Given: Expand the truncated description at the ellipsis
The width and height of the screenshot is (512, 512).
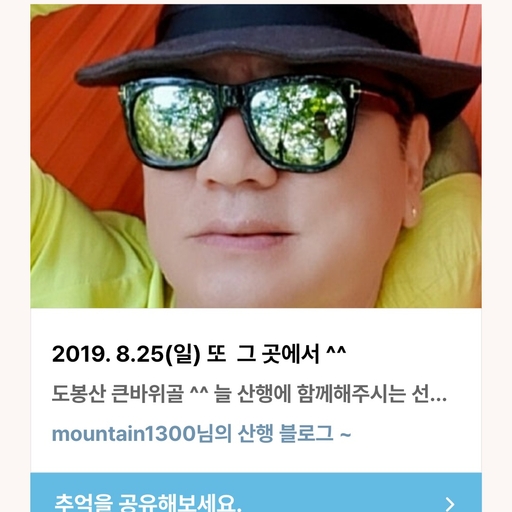Looking at the screenshot, I should [439, 399].
